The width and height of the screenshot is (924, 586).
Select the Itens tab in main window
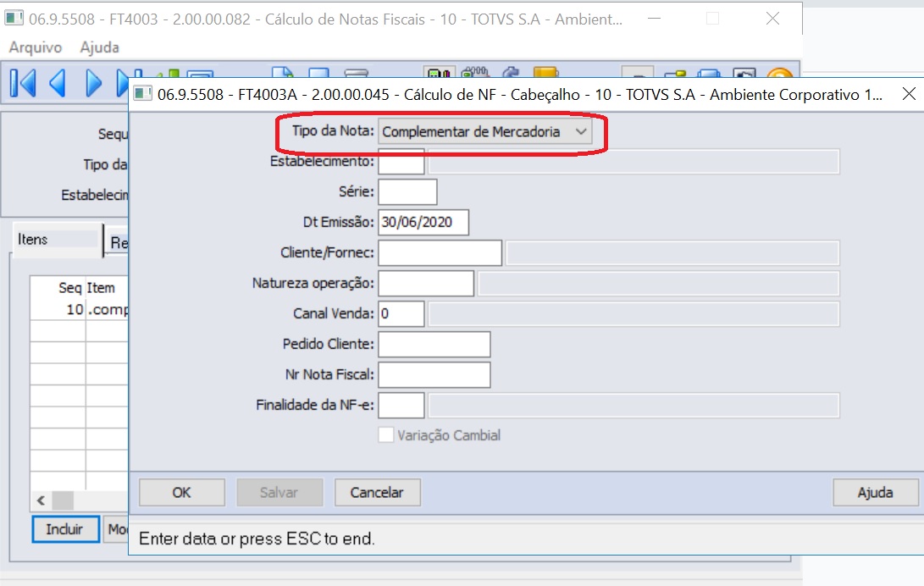(57, 240)
